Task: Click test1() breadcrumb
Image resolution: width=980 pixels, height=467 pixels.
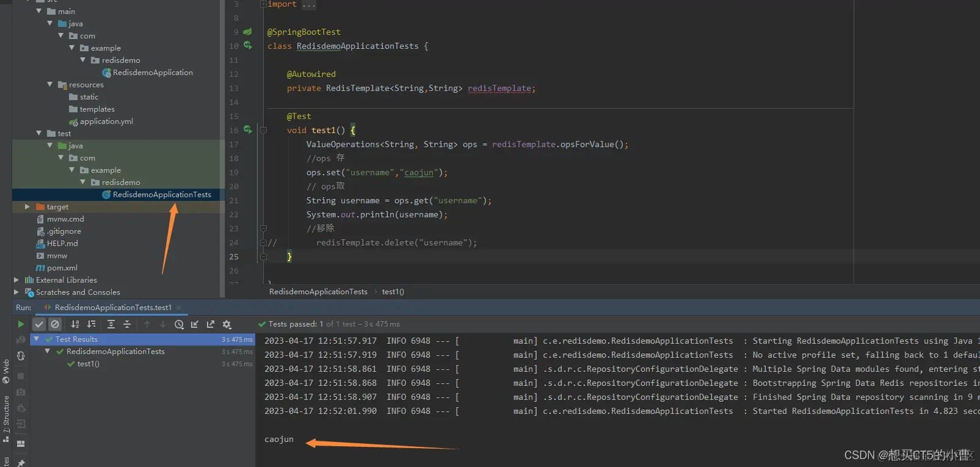Action: 393,292
